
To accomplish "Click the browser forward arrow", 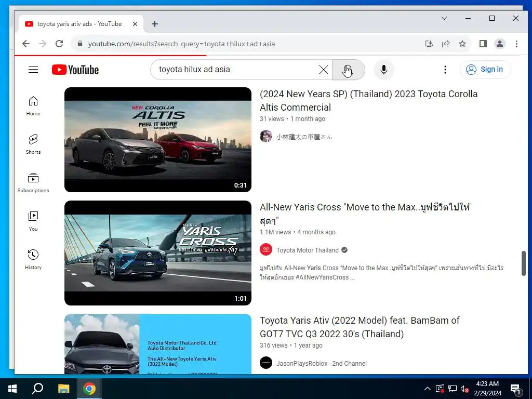I will tap(43, 44).
